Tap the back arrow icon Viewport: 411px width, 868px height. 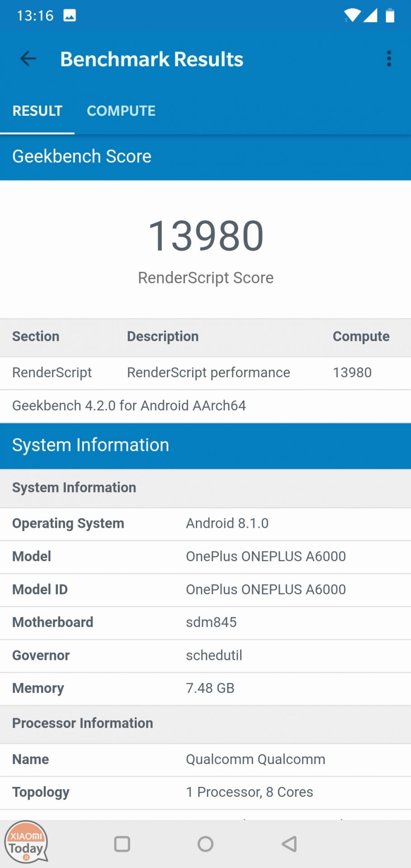click(x=28, y=59)
